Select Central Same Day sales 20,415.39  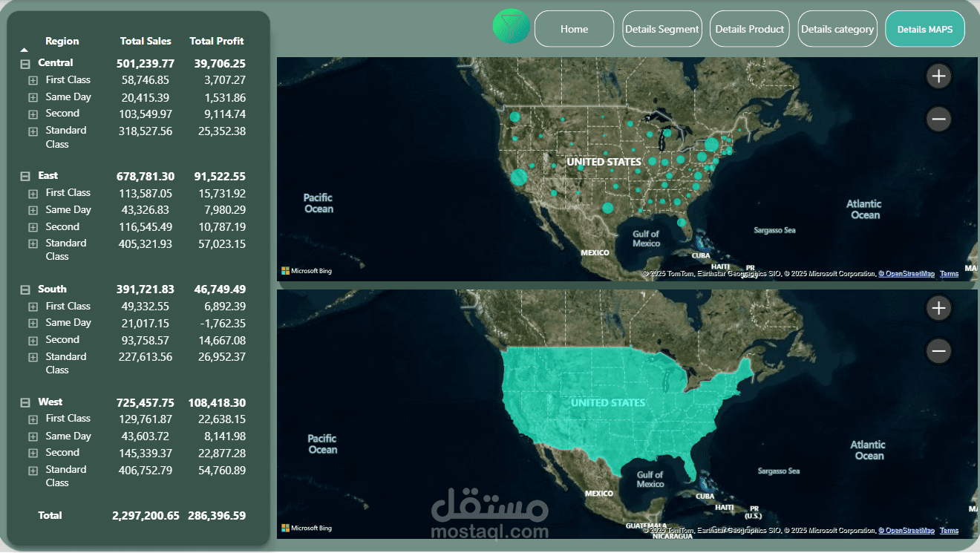tap(146, 97)
